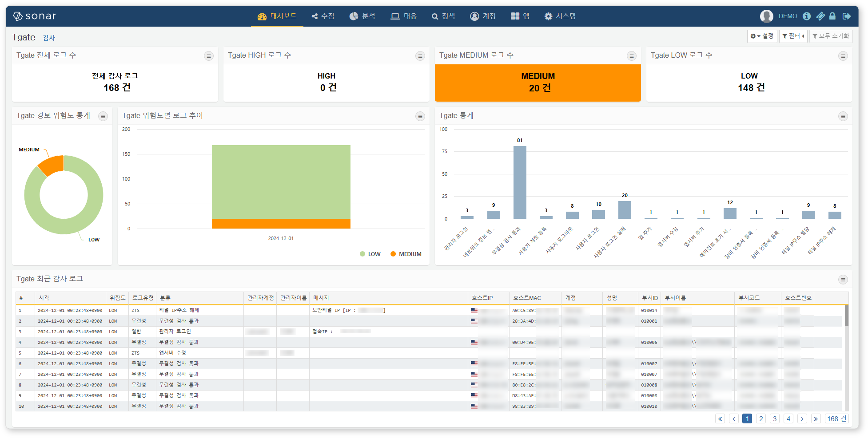This screenshot has width=868, height=438.
Task: Click the orange MEDIUM 20 건 card
Action: tap(538, 83)
